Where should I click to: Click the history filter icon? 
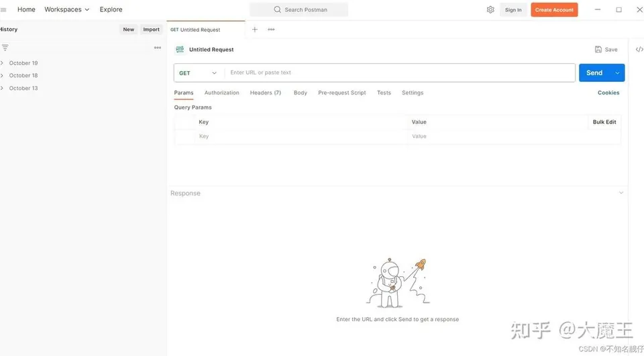coord(5,48)
